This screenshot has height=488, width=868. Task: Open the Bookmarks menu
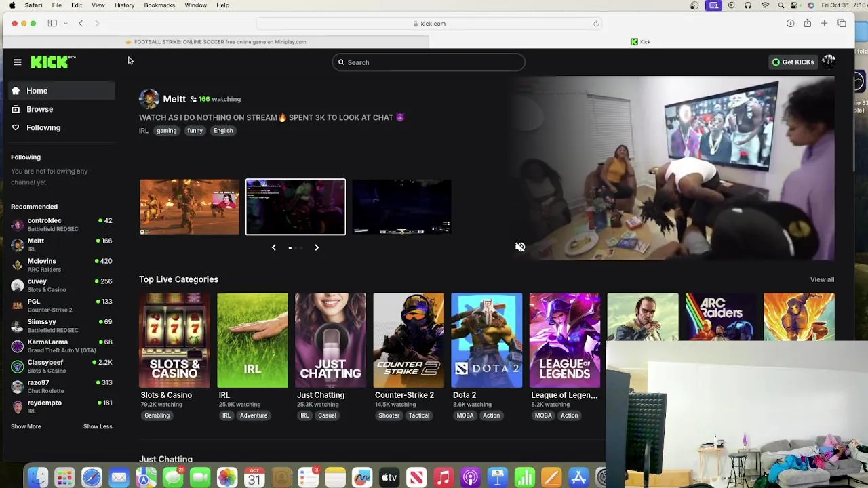pyautogui.click(x=159, y=5)
